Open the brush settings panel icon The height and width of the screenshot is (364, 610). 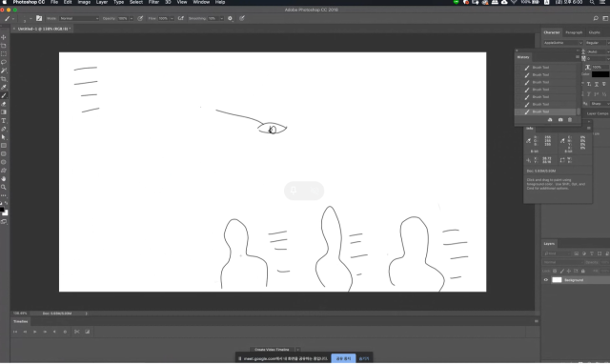(39, 18)
